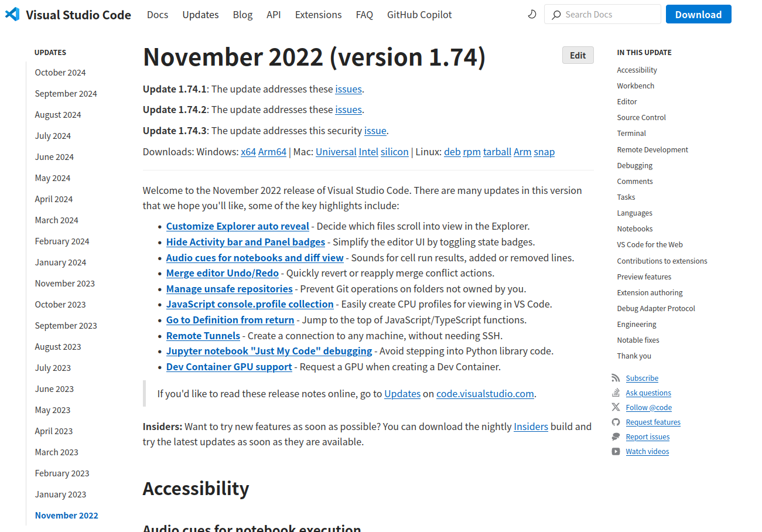
Task: Open the Watch videos link
Action: [647, 451]
